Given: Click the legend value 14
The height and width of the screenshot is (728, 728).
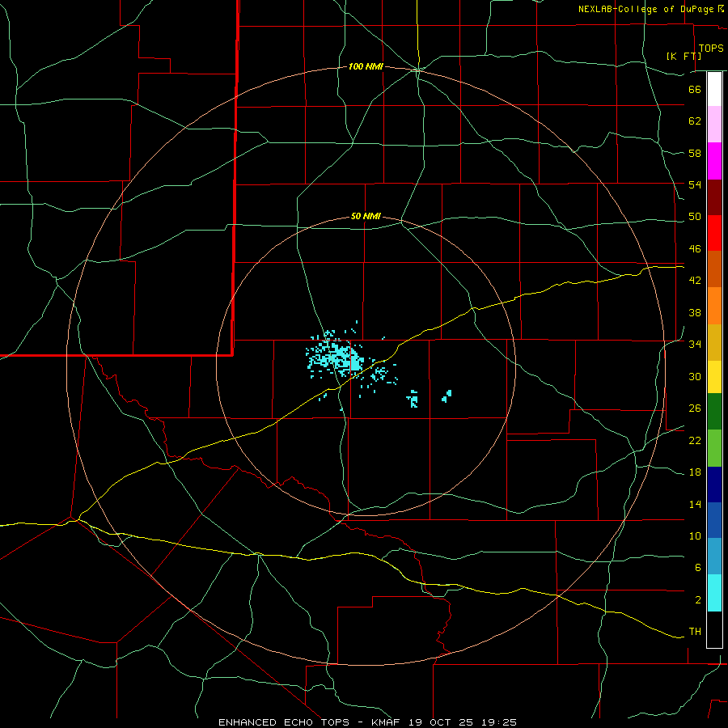Looking at the screenshot, I should pyautogui.click(x=695, y=504).
